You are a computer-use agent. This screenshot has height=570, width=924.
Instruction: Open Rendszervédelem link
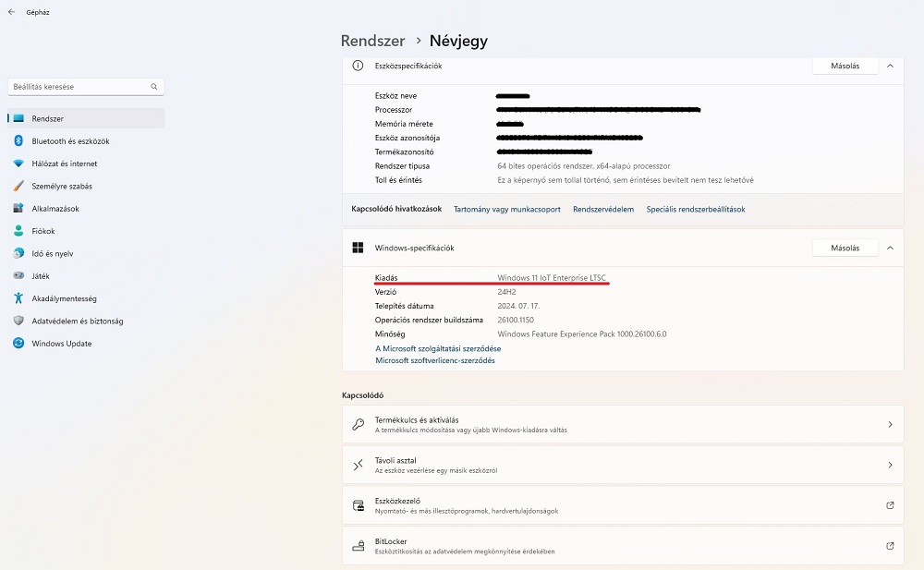(x=603, y=210)
